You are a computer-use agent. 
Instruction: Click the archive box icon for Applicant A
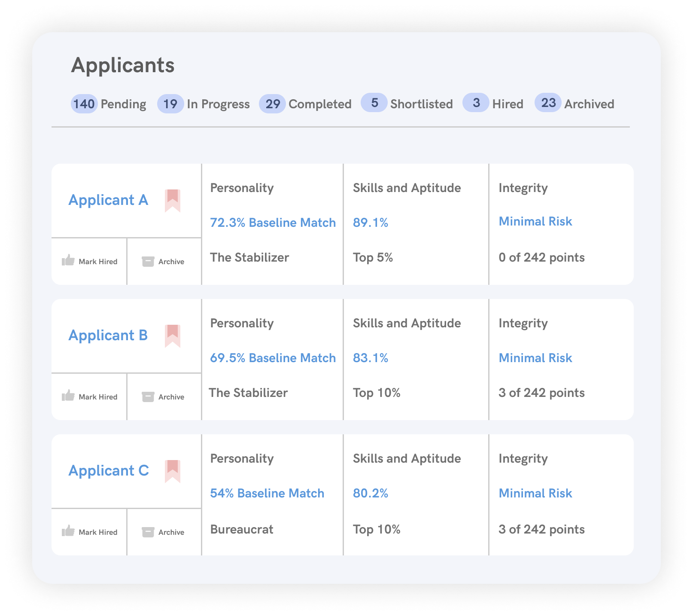(148, 260)
